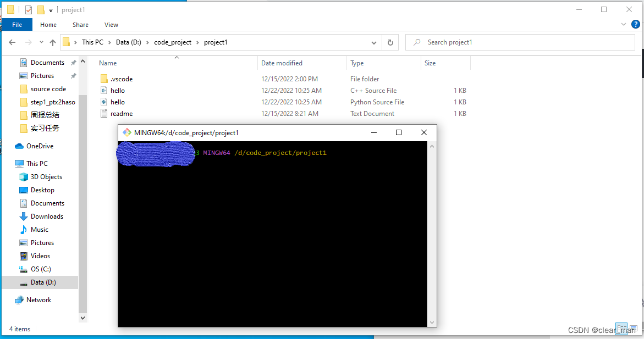This screenshot has width=644, height=339.
Task: Open 'step1_ptx2haso' folder in sidebar
Action: [53, 102]
